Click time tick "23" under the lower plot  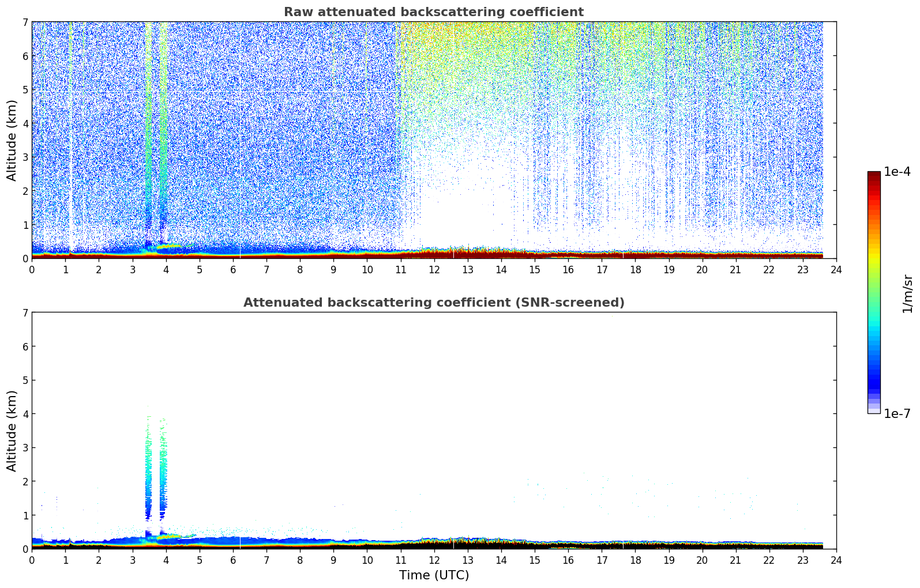(802, 560)
